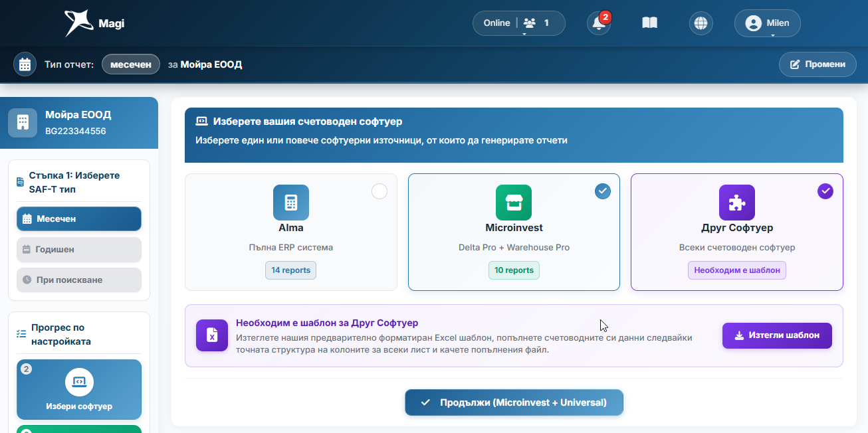Select Месечен report type
The width and height of the screenshot is (868, 433).
click(79, 218)
